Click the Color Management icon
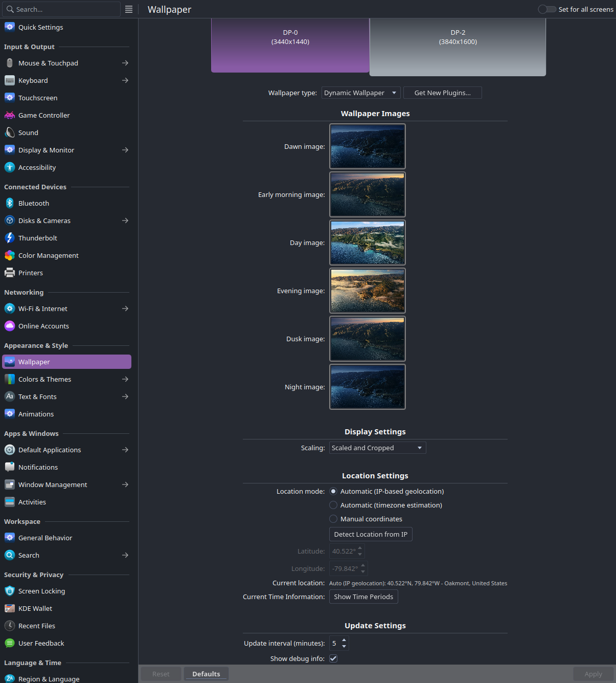 click(10, 255)
